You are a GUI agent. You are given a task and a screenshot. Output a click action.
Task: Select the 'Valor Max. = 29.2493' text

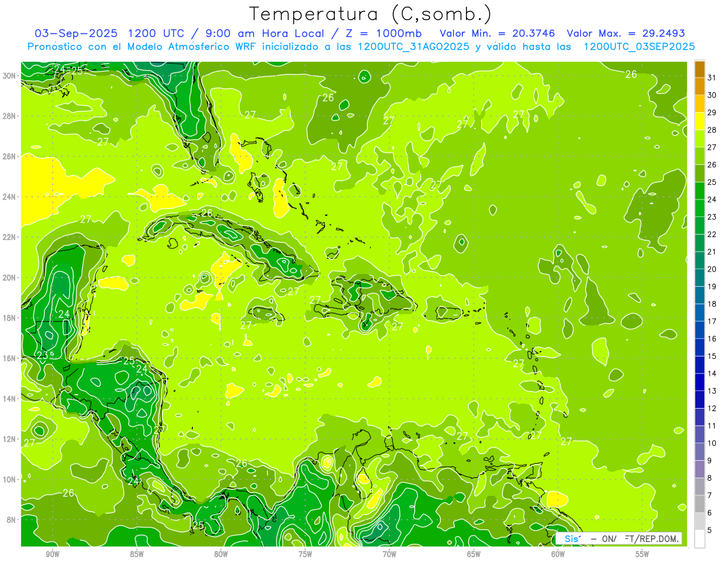[625, 33]
